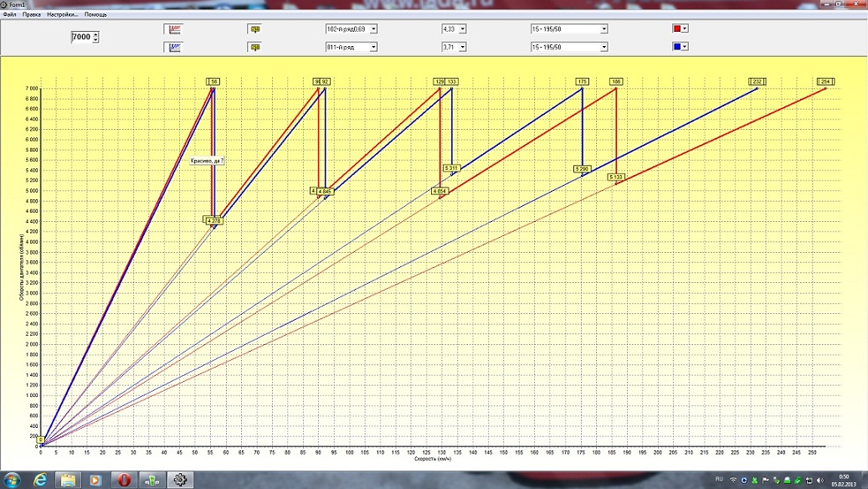Expand bottom row 15-195/50 tire dropdown
The image size is (868, 489).
tap(604, 47)
